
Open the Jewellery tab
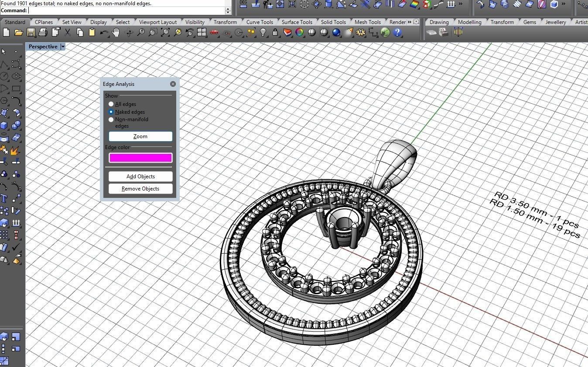click(x=556, y=22)
